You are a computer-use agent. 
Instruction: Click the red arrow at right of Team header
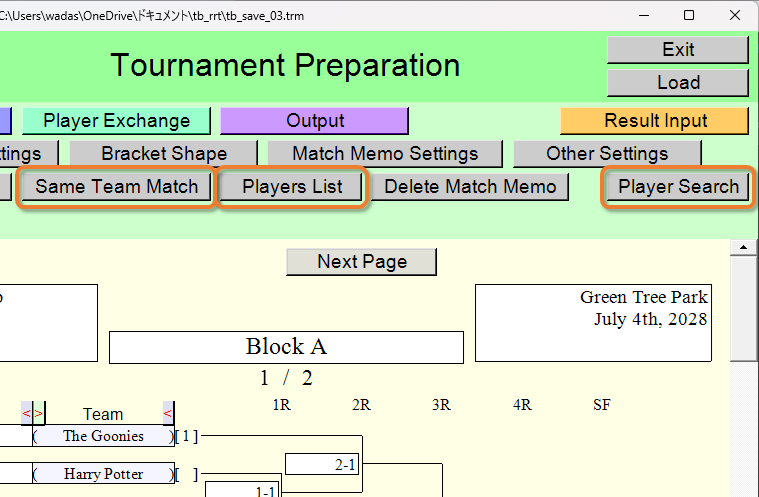pyautogui.click(x=168, y=414)
